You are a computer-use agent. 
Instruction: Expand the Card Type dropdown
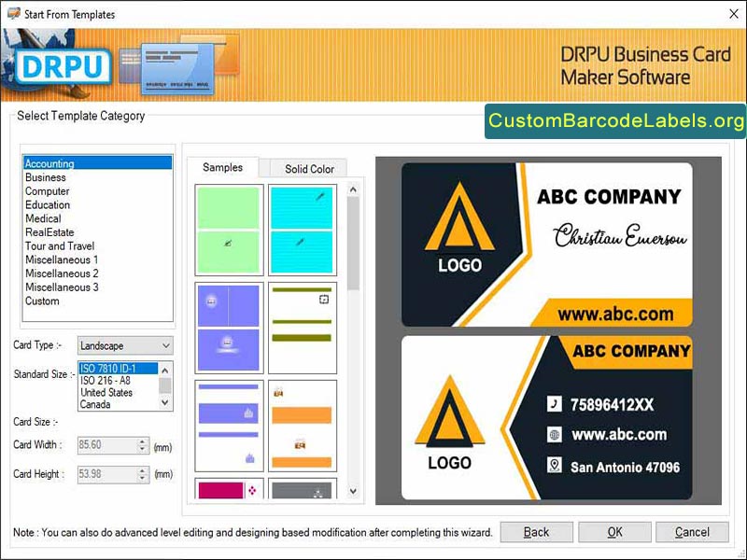164,346
